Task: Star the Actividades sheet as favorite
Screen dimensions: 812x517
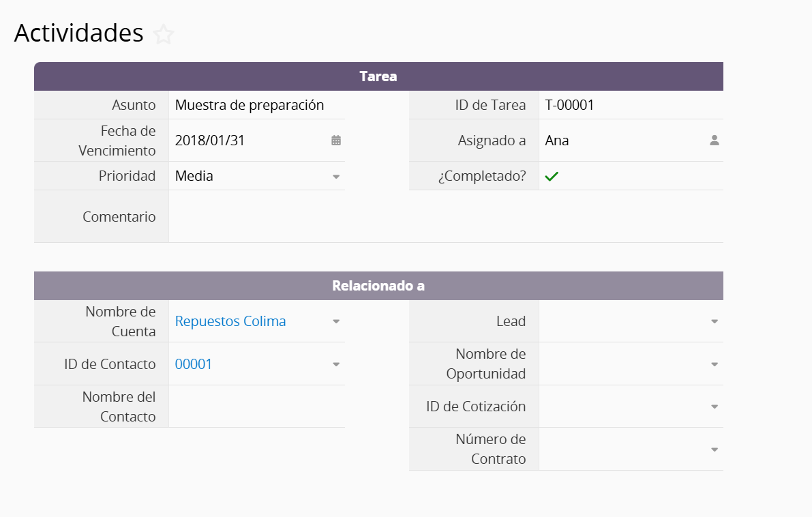Action: pos(164,34)
